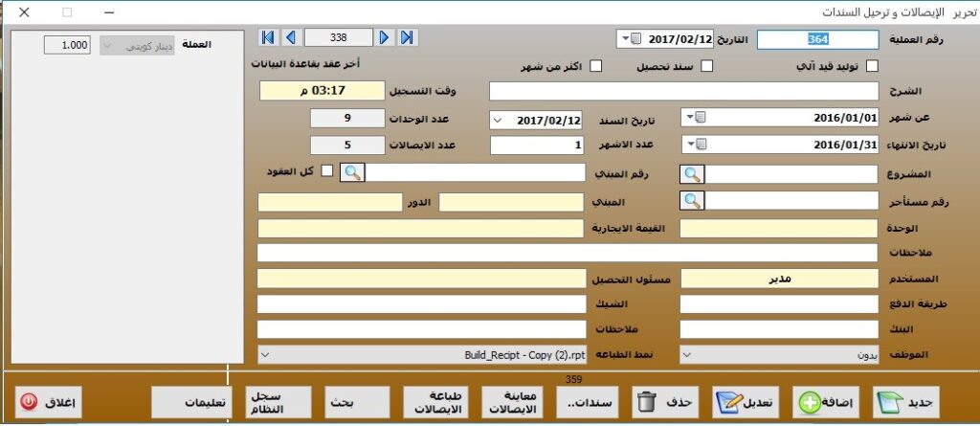Go to the previous record arrow
980x426 pixels.
(x=291, y=37)
